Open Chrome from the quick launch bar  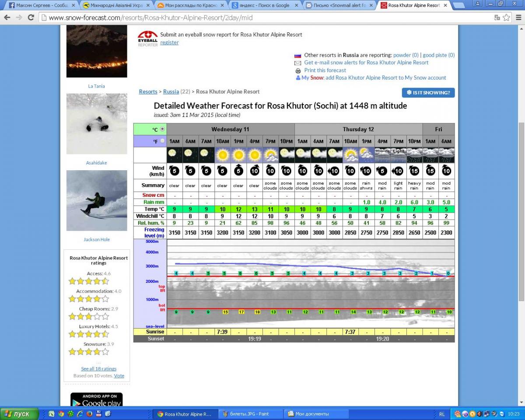point(61,414)
